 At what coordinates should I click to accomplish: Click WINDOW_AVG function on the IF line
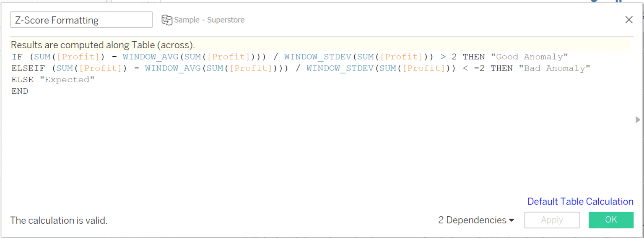click(151, 57)
